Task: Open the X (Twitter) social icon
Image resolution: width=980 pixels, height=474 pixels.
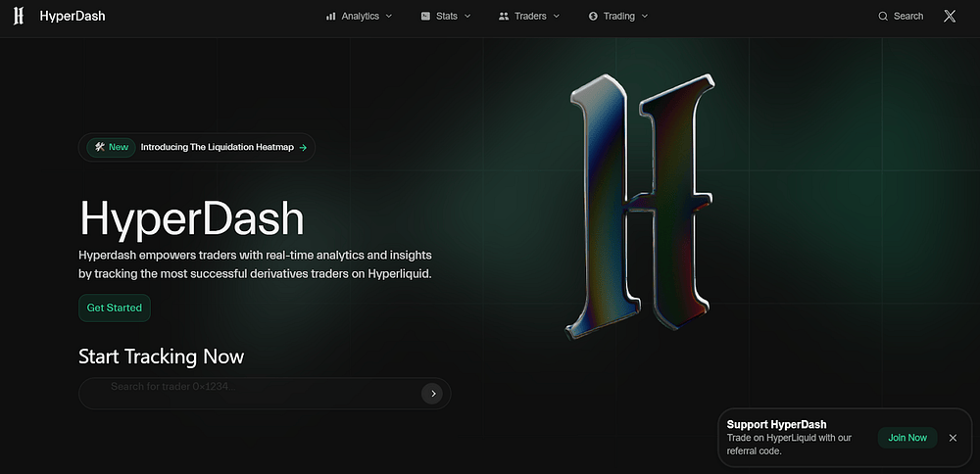Action: 950,17
